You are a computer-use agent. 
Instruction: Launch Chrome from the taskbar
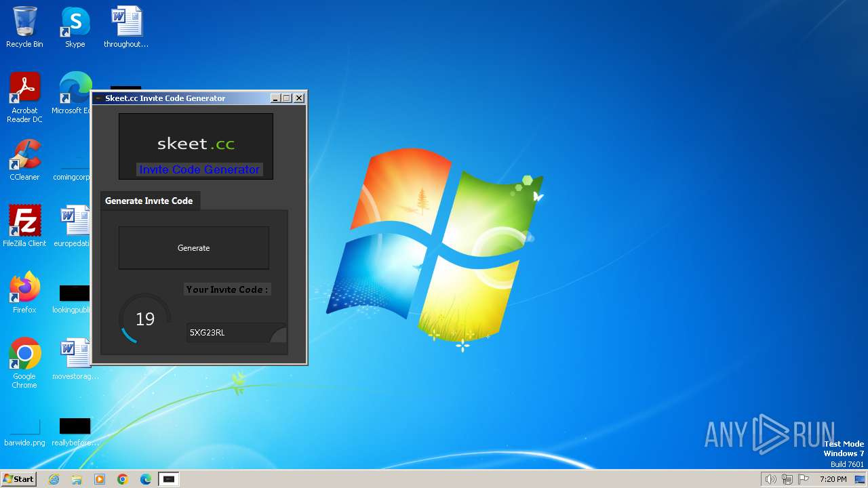(x=123, y=479)
